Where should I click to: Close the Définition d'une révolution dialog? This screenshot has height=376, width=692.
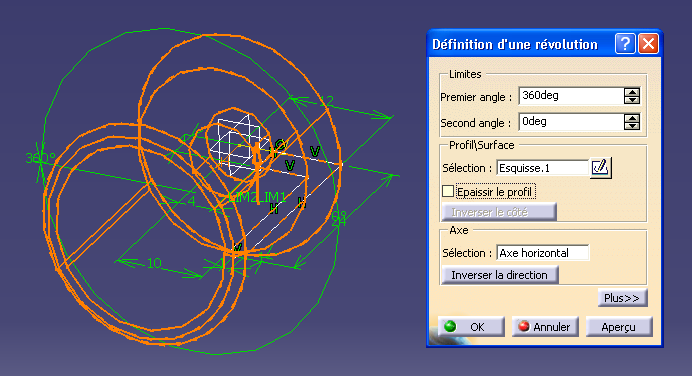[x=648, y=44]
